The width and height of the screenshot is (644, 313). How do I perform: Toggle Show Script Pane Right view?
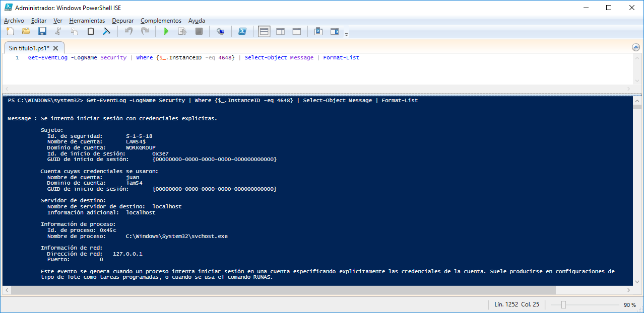click(x=280, y=31)
